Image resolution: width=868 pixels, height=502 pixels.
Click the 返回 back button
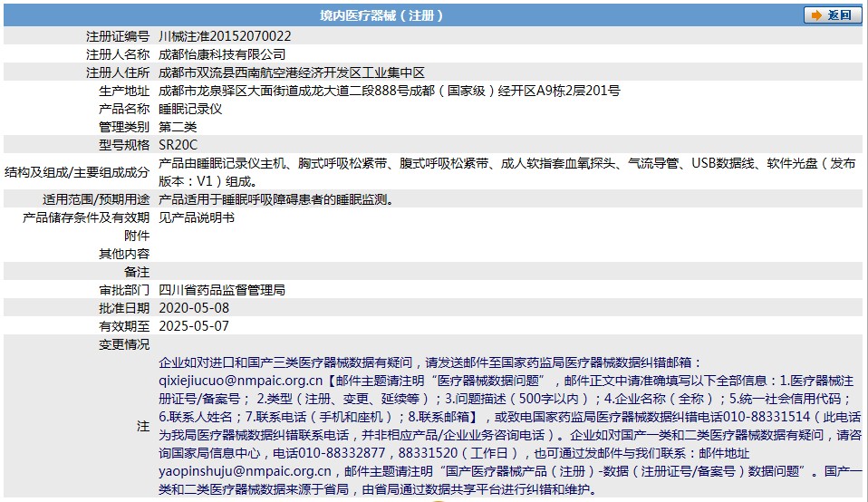click(833, 14)
